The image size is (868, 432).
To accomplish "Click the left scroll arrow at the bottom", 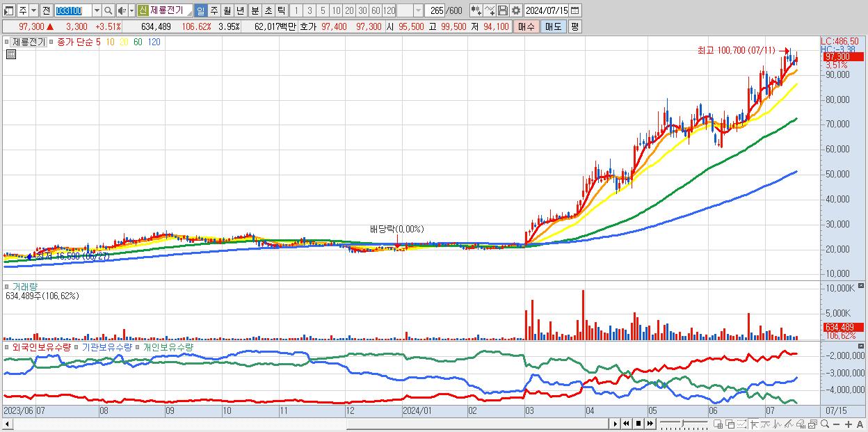I will click(x=6, y=424).
